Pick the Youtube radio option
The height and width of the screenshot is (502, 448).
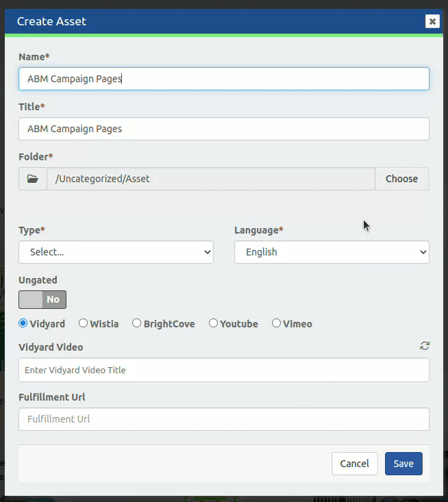[213, 323]
